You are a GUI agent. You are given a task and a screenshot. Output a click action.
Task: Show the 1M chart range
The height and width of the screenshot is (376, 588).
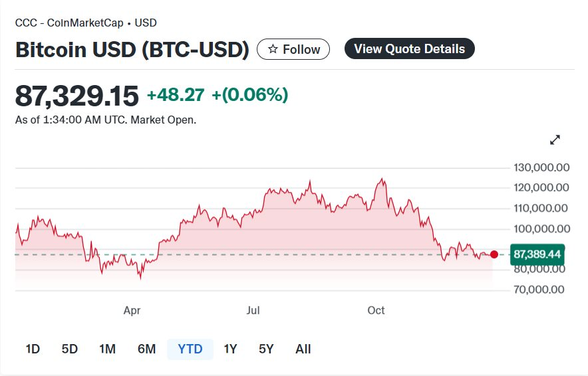coord(107,349)
